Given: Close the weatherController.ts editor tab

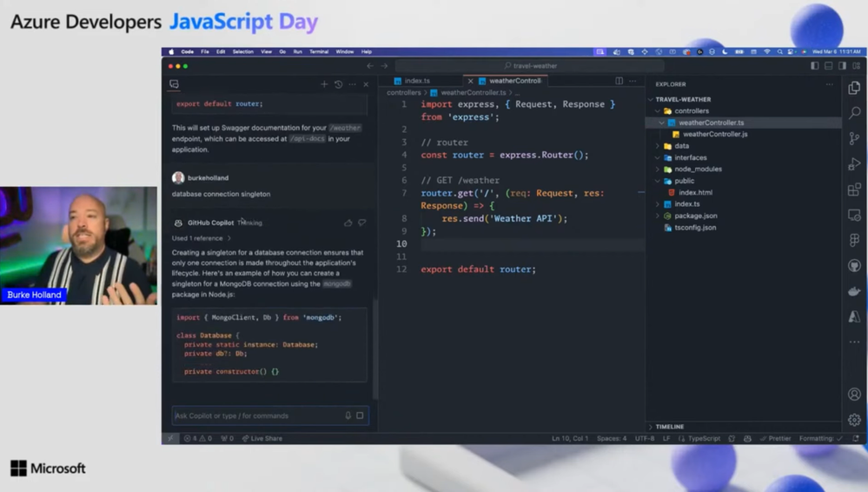Looking at the screenshot, I should 471,81.
